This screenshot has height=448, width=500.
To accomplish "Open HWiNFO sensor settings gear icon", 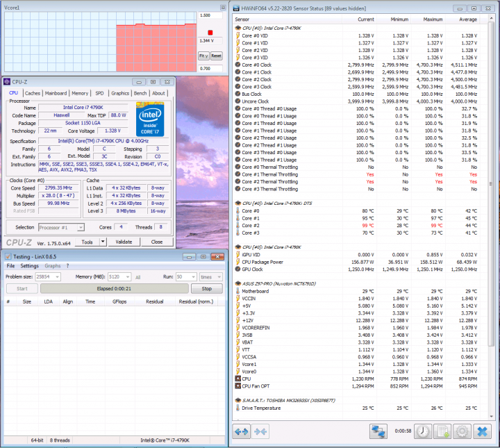I will coord(462,431).
